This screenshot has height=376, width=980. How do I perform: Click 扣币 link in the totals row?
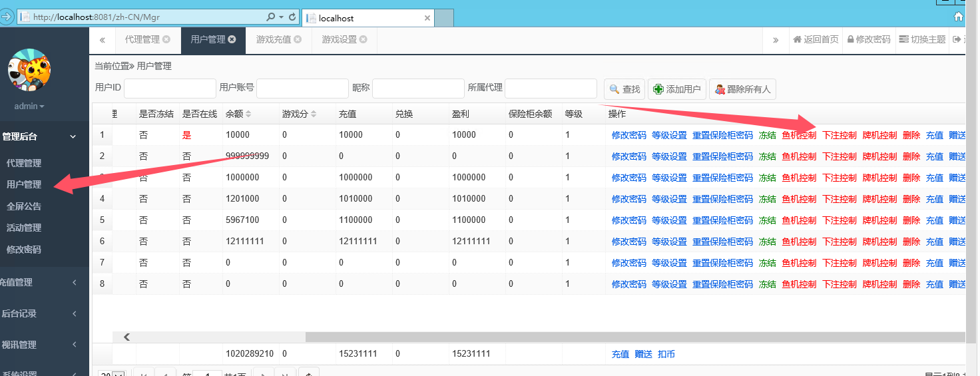pyautogui.click(x=666, y=354)
